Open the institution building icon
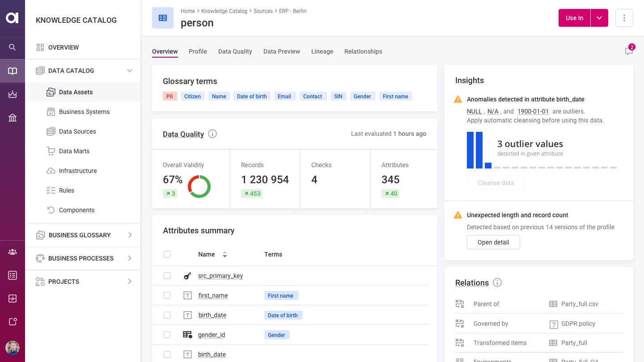644x362 pixels. pyautogui.click(x=13, y=118)
